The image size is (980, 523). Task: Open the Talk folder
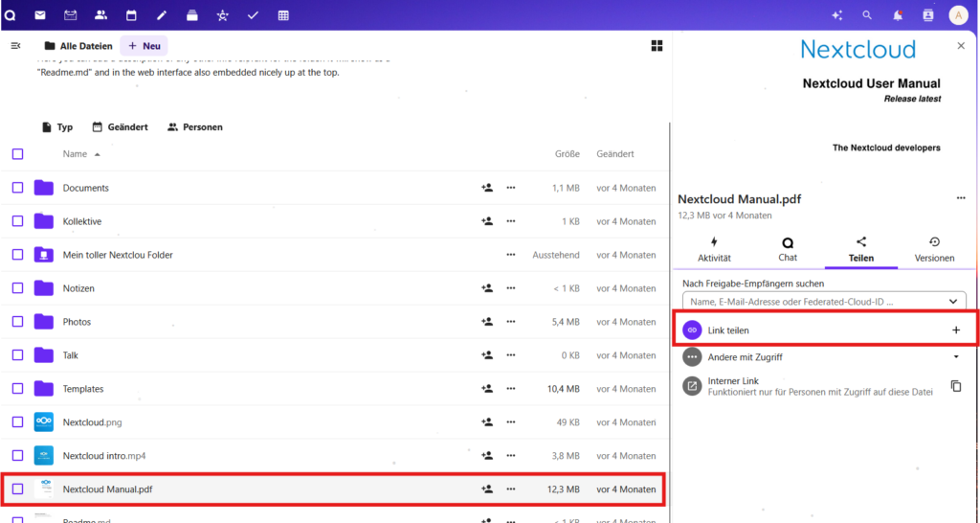[70, 355]
